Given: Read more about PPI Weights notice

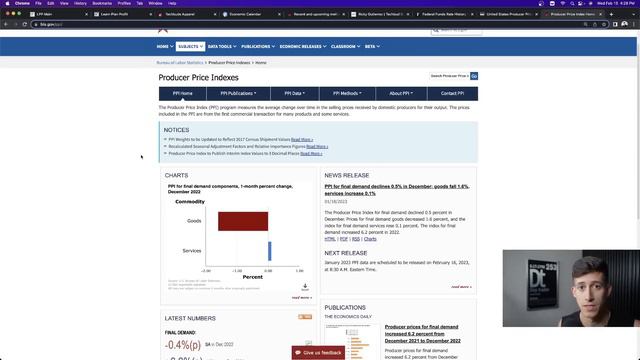Looking at the screenshot, I should tap(302, 140).
